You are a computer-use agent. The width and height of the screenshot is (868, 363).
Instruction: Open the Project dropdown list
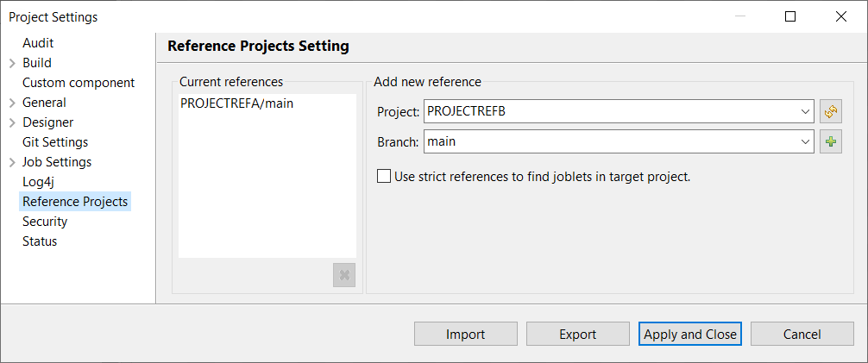[805, 111]
